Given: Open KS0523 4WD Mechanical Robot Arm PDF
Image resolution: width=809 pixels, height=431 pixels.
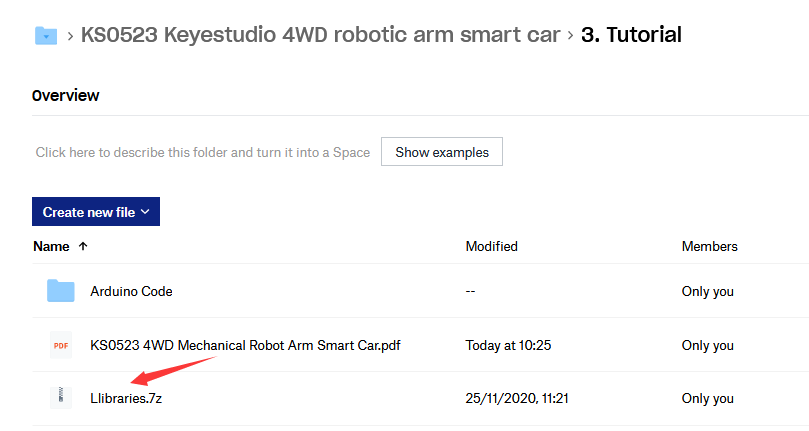Looking at the screenshot, I should tap(245, 345).
